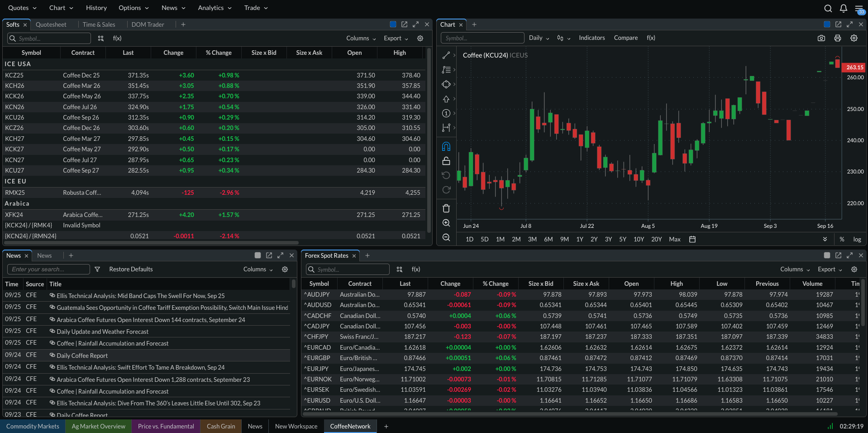Open the Daily interval dropdown

coord(539,38)
